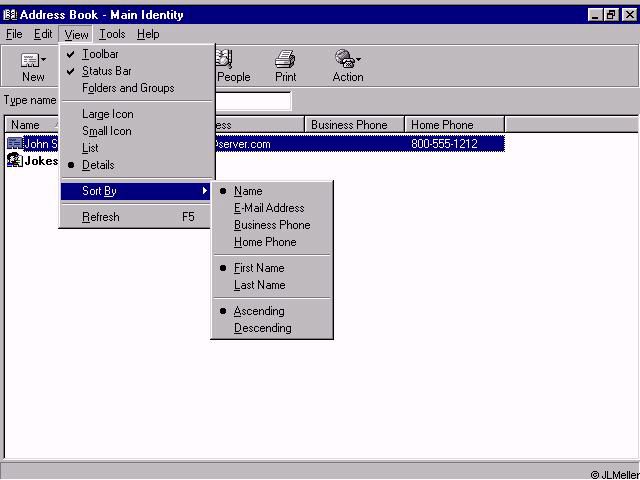Click the New contact toolbar icon
Viewport: 640px width, 480px height.
tap(30, 60)
